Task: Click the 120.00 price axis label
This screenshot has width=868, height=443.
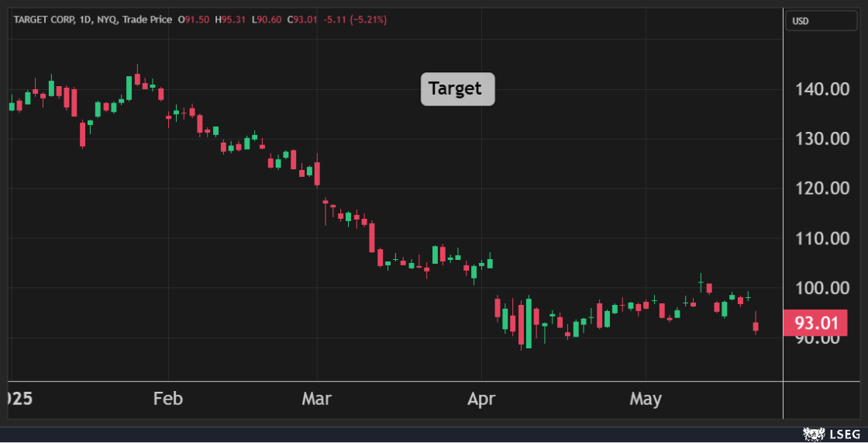Action: pyautogui.click(x=822, y=189)
